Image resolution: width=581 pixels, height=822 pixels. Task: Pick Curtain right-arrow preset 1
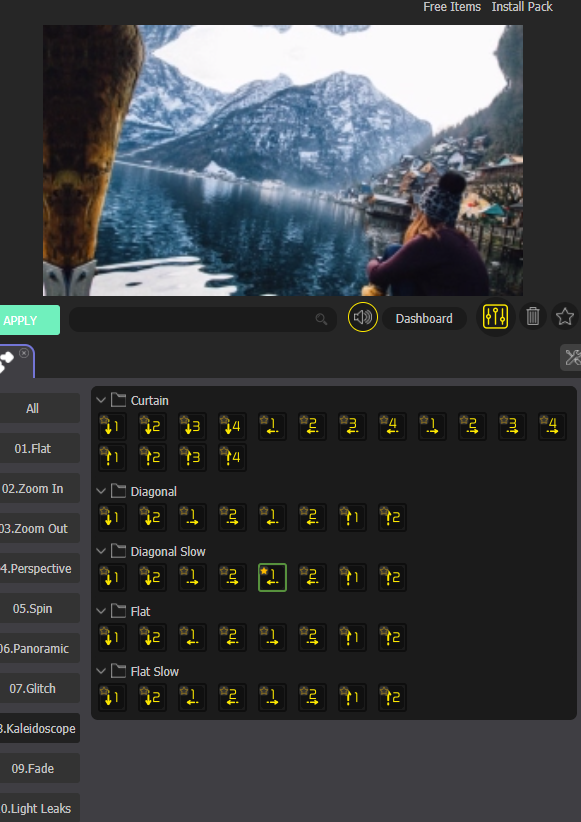click(x=432, y=426)
